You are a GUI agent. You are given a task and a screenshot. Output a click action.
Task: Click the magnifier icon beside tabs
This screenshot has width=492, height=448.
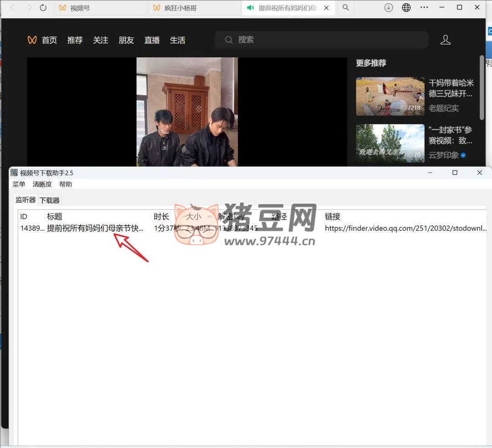[346, 8]
